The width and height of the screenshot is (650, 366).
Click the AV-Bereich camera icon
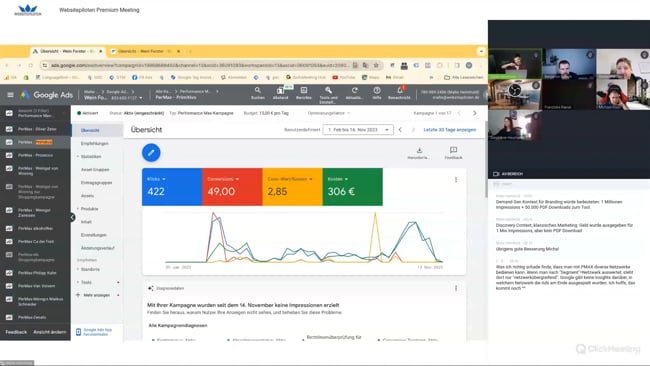(x=496, y=174)
